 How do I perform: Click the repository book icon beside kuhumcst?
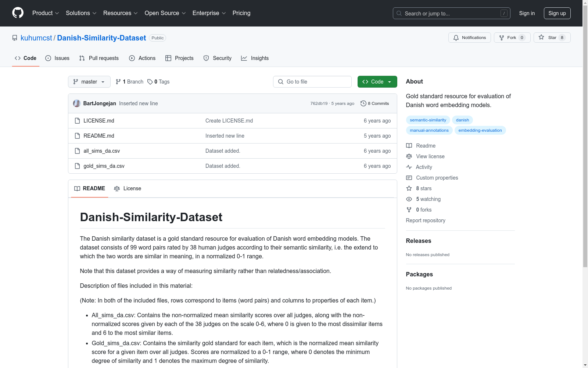coord(15,38)
